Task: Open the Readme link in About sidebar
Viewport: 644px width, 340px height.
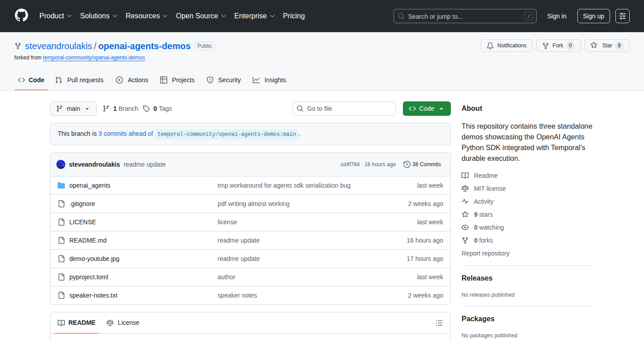Action: [480, 176]
